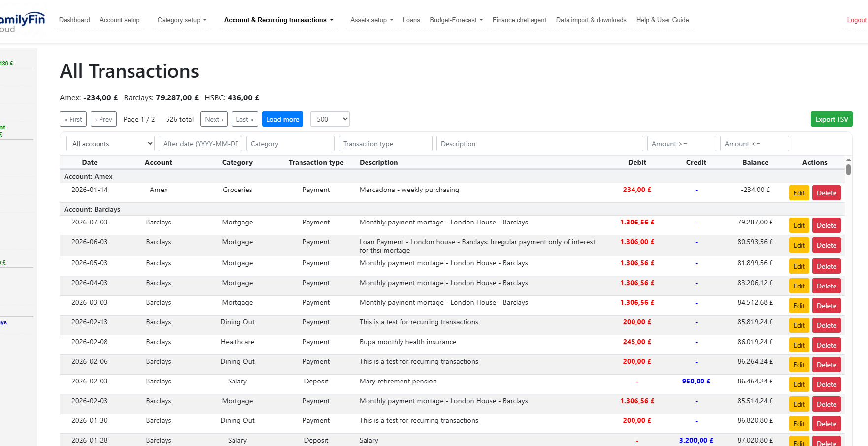Focus the After date filter field
The height and width of the screenshot is (446, 868).
[200, 144]
